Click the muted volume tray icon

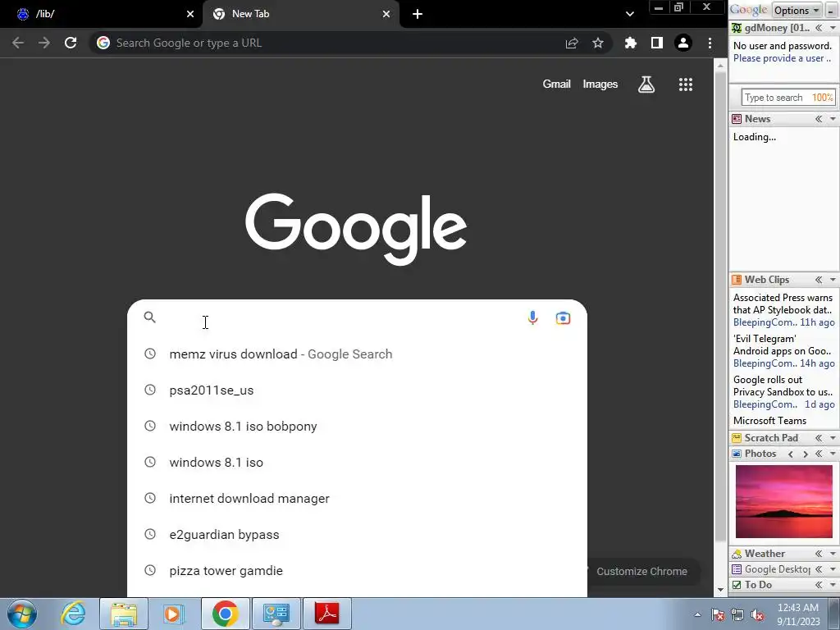point(757,615)
